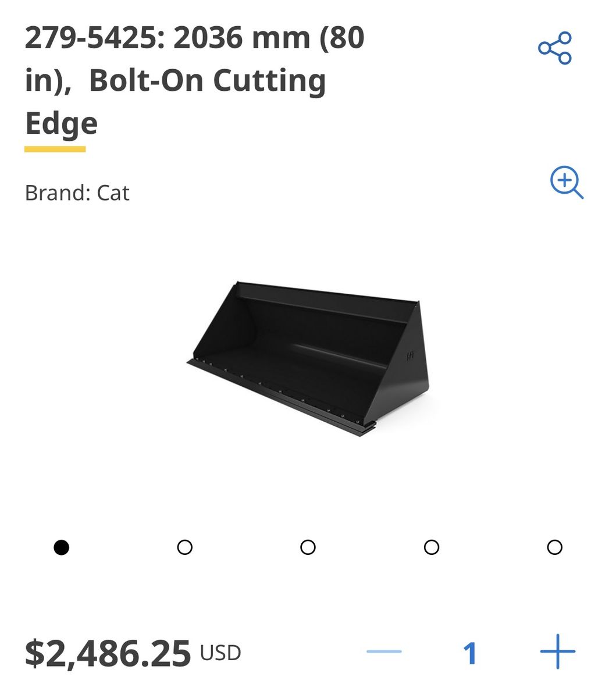Viewport: 616px width, 698px height.
Task: Click the word "Edge" in the product title
Action: tap(61, 123)
